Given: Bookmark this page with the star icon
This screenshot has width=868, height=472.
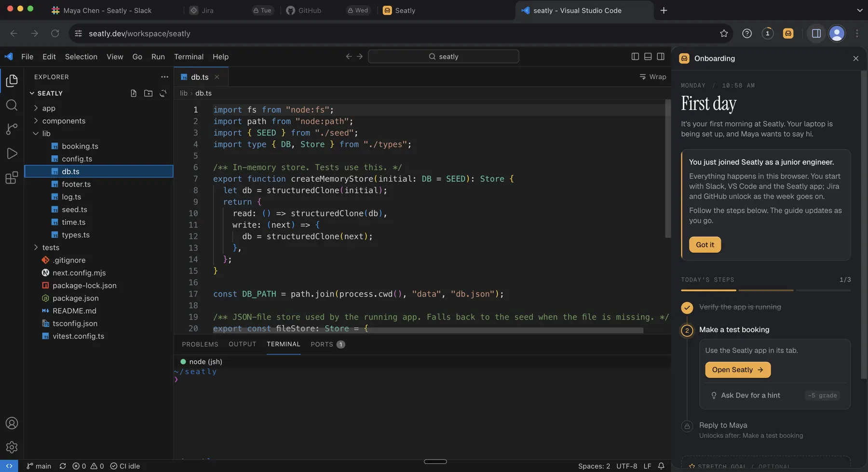Looking at the screenshot, I should [724, 33].
